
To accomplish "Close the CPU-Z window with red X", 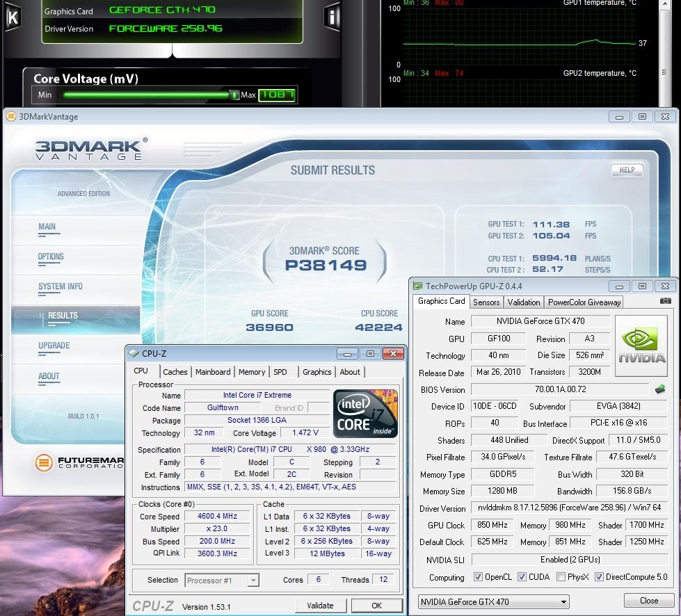I will tap(393, 354).
